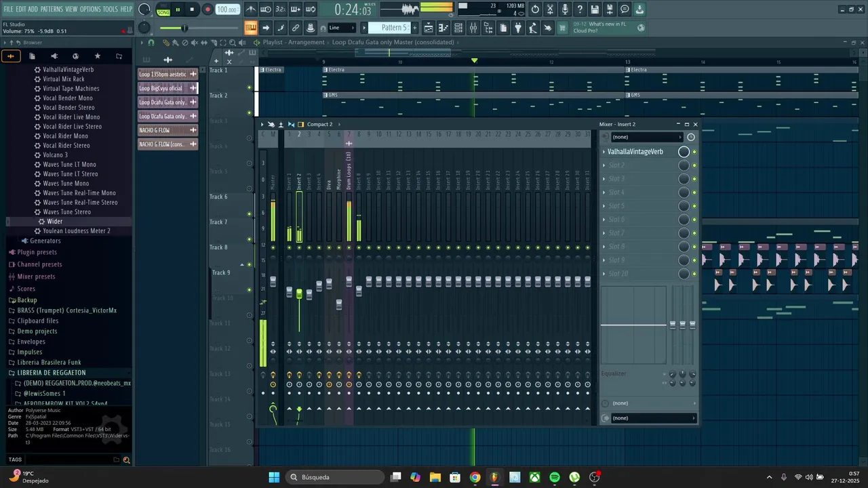Pause playback in the transport bar

[178, 9]
